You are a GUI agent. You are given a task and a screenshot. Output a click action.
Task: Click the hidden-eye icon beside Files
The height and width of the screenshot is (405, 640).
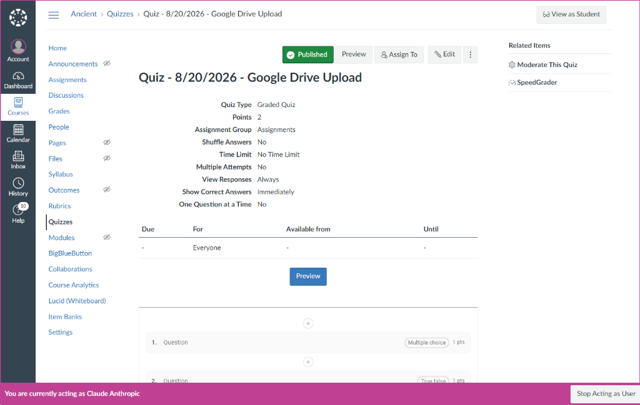(107, 158)
